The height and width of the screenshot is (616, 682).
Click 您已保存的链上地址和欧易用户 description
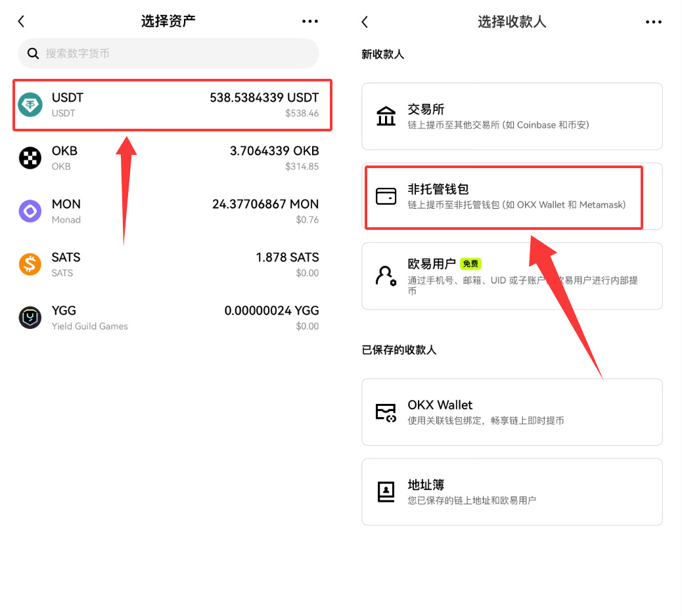[x=472, y=501]
